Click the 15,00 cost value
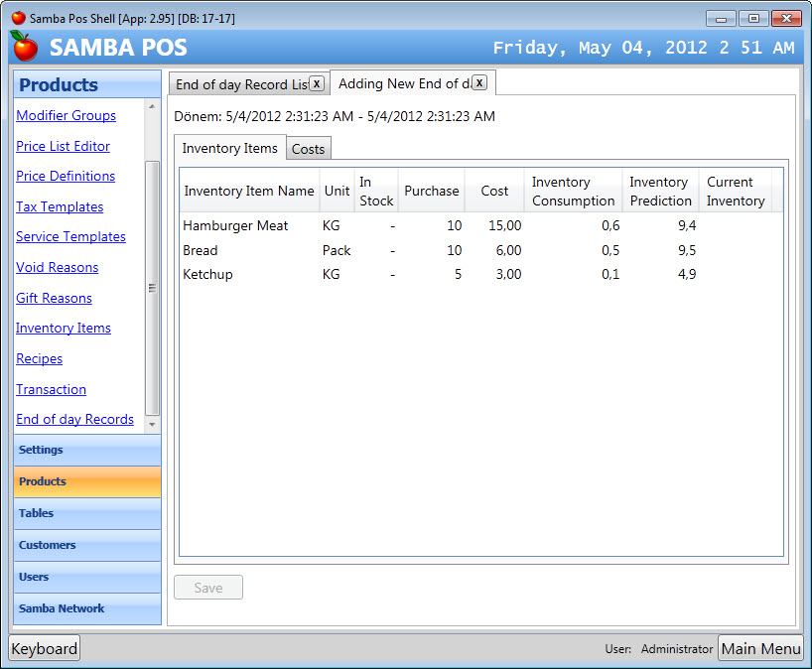 [x=505, y=225]
